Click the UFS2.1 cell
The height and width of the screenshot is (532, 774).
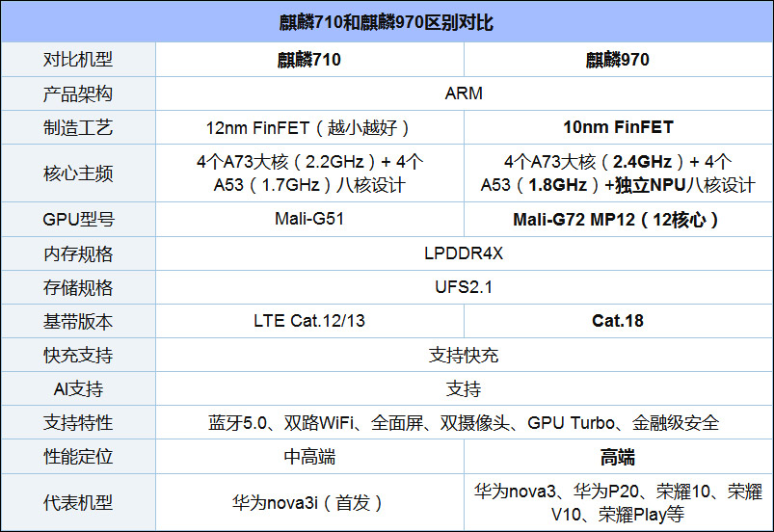point(464,287)
